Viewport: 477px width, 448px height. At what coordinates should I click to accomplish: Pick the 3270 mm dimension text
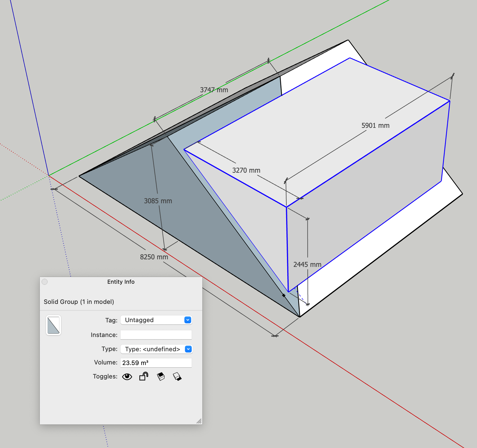[246, 170]
